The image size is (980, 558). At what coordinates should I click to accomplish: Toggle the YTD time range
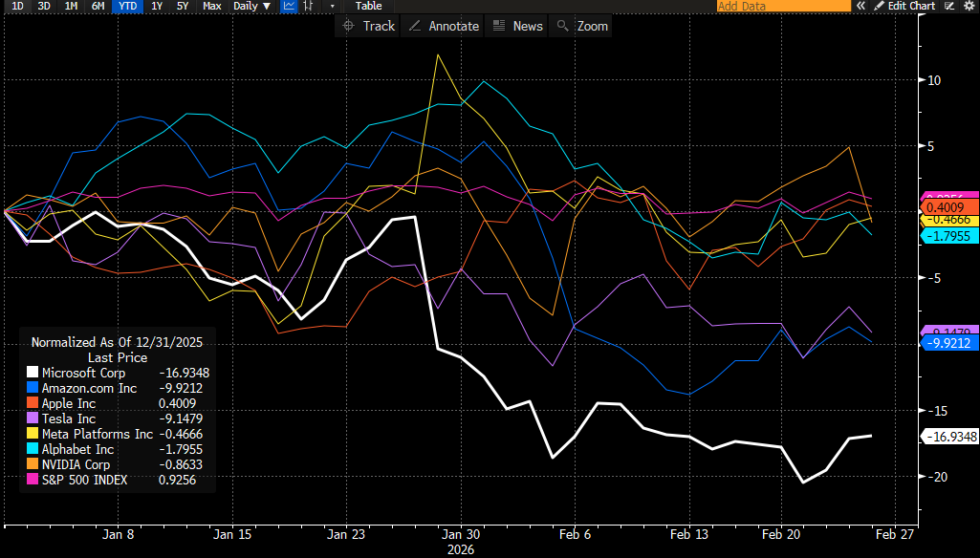coord(125,6)
